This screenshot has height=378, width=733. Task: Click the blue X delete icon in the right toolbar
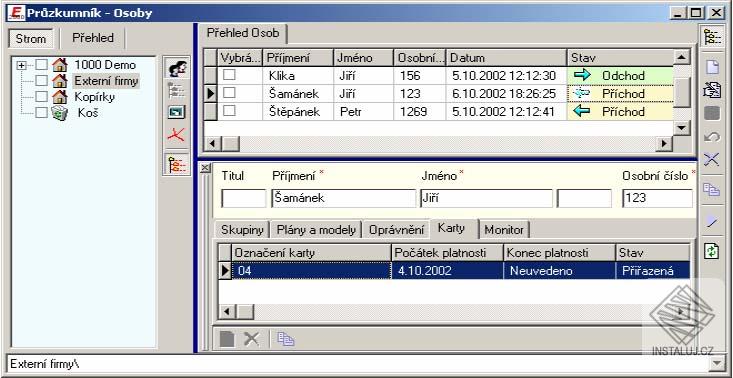711,159
